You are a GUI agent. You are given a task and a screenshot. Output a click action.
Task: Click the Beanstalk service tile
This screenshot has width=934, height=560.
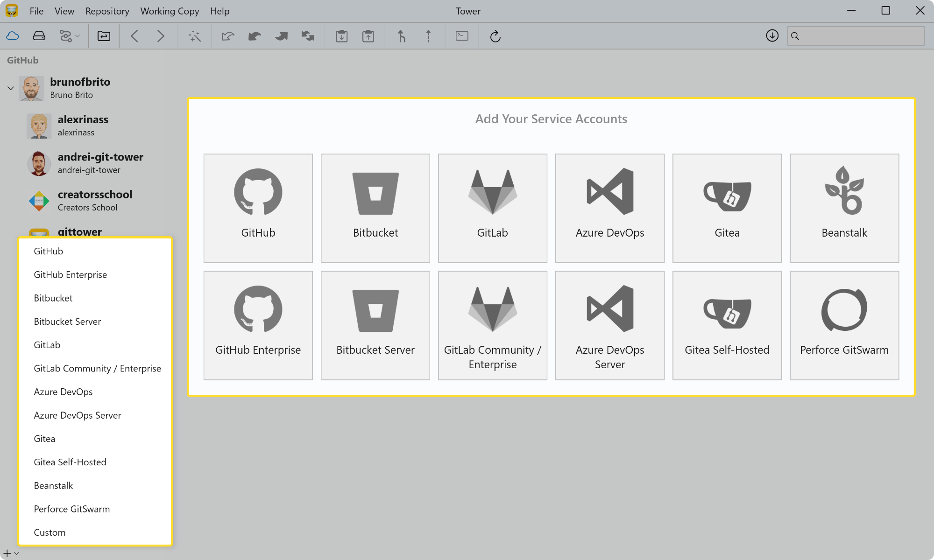coord(844,208)
